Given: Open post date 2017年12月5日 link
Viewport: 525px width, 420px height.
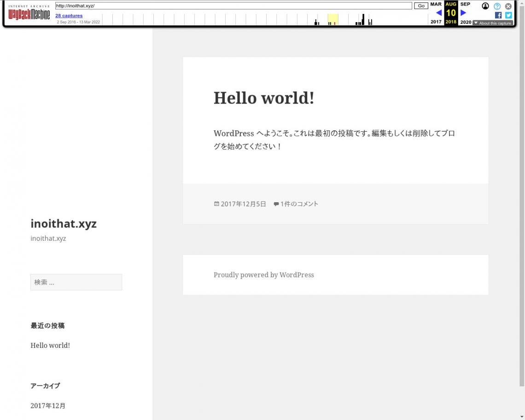Looking at the screenshot, I should (244, 204).
